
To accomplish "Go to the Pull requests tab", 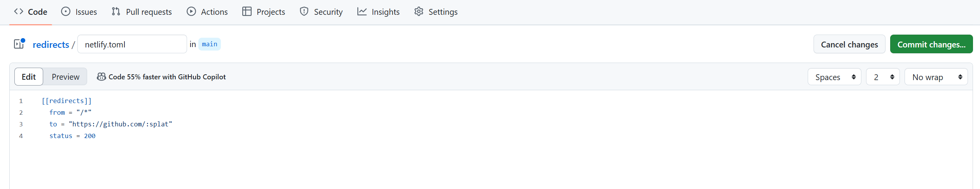I will click(x=149, y=12).
